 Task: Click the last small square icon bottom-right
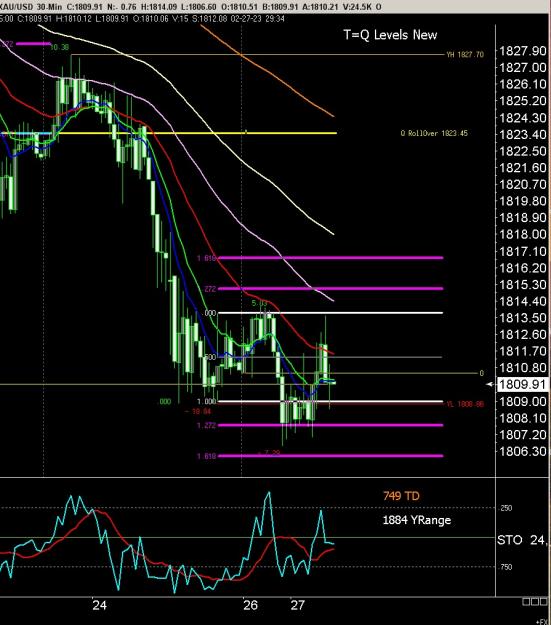coord(543,601)
